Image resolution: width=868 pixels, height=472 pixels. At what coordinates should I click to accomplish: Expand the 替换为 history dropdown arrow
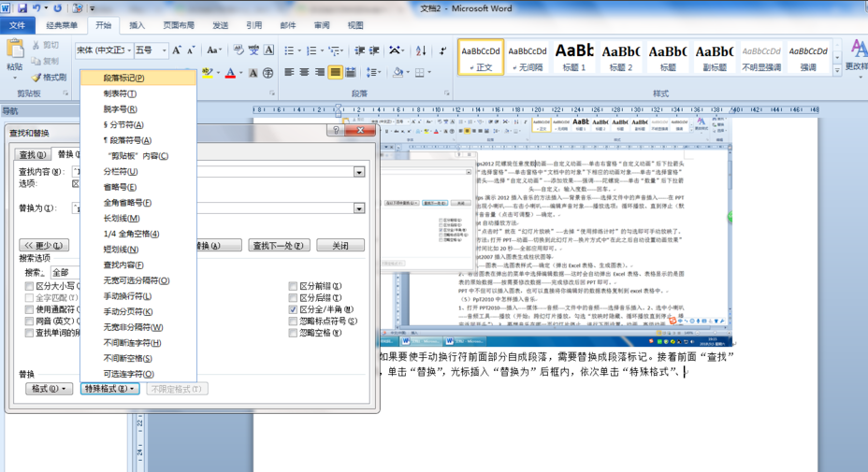[x=359, y=208]
